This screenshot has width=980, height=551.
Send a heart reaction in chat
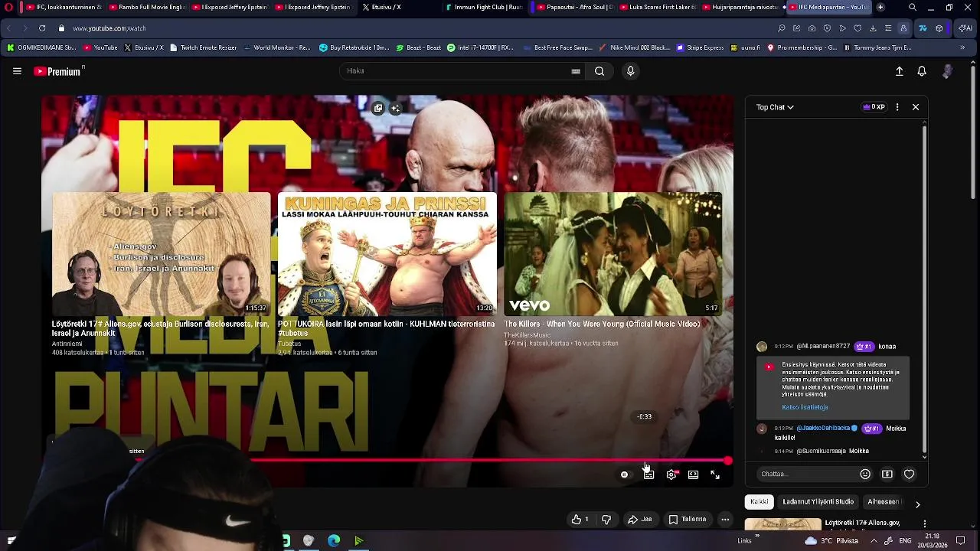[x=910, y=474]
